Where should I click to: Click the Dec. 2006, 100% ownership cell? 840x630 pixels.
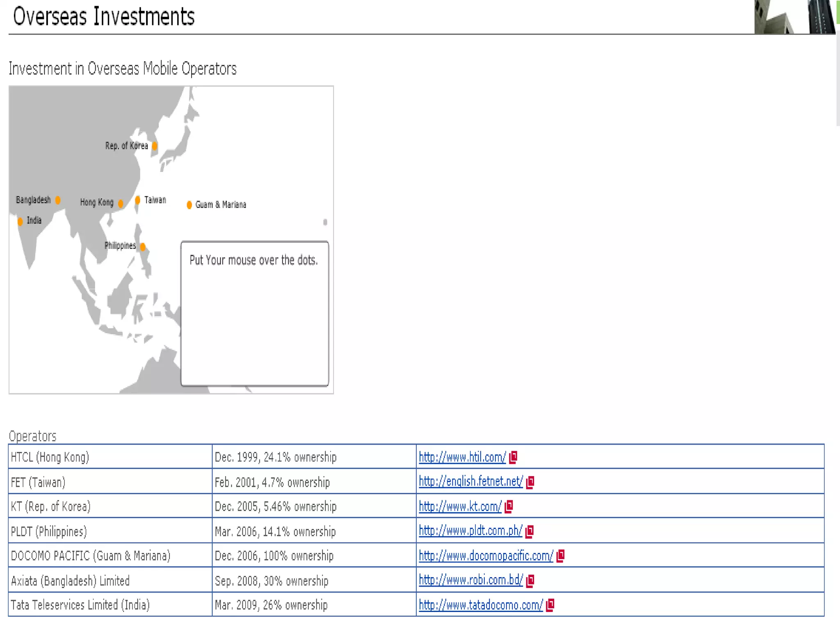pos(314,555)
